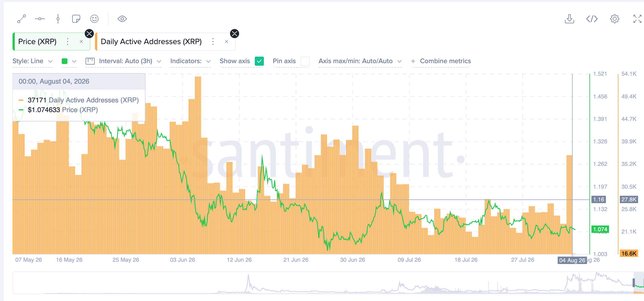Open the Indicators dropdown
This screenshot has height=301, width=644.
tap(190, 61)
